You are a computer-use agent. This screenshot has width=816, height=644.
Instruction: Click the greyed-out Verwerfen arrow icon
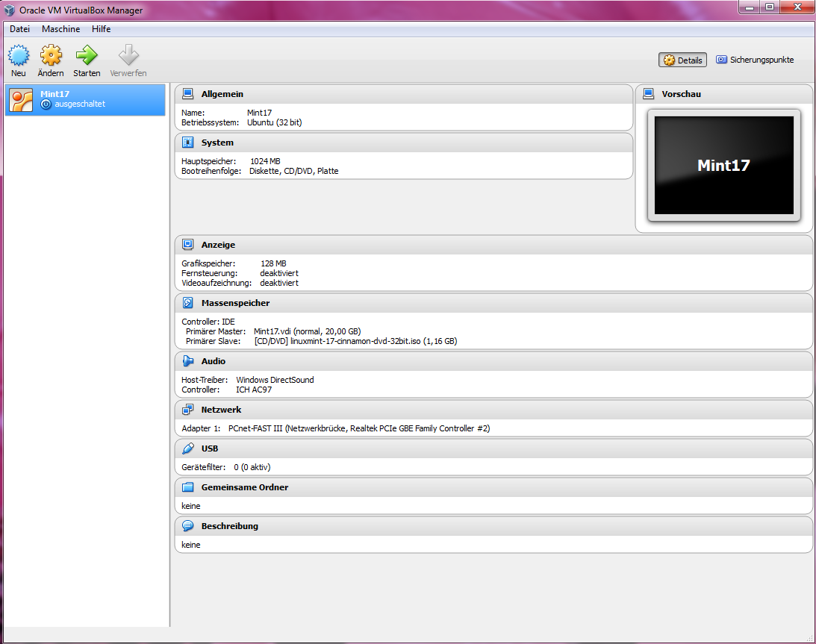point(128,54)
